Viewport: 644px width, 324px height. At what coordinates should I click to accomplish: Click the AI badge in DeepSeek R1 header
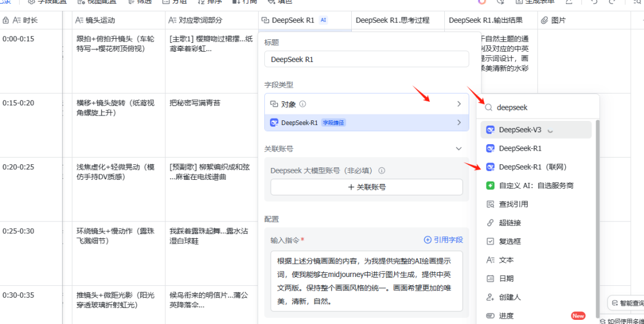323,20
